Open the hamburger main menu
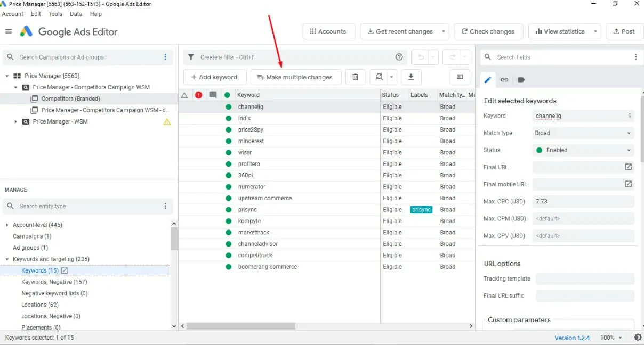 (x=9, y=31)
